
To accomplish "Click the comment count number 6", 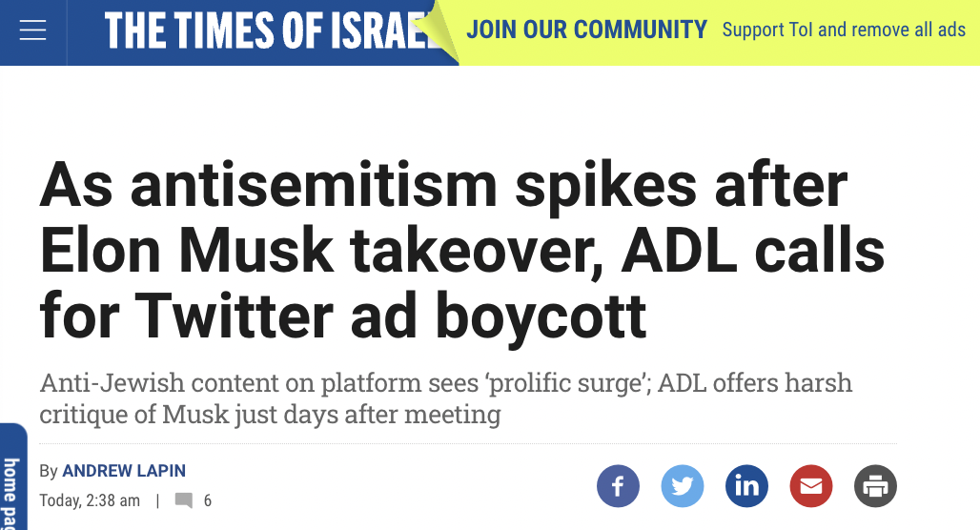I will coord(208,500).
